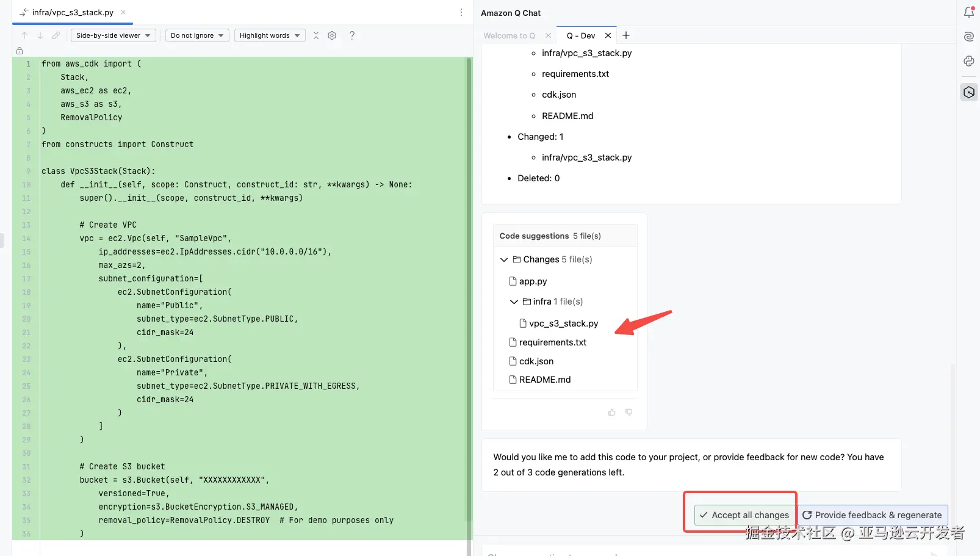Open editor tab options kebab menu
The image size is (980, 556).
[x=461, y=12]
